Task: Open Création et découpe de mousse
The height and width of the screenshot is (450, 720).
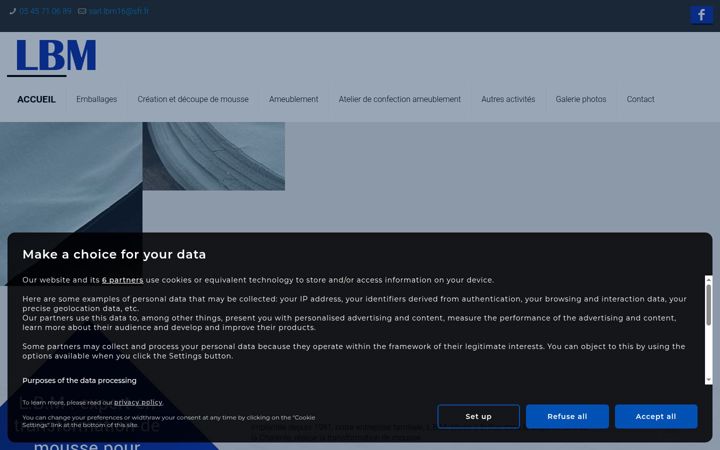Action: [x=193, y=99]
